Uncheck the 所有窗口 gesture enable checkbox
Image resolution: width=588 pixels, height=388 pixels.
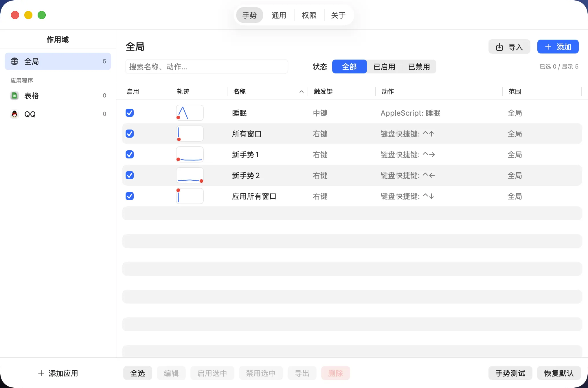pos(130,134)
